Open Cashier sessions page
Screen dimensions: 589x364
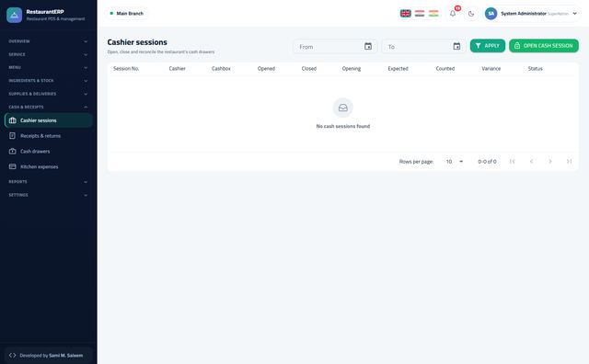tap(49, 120)
